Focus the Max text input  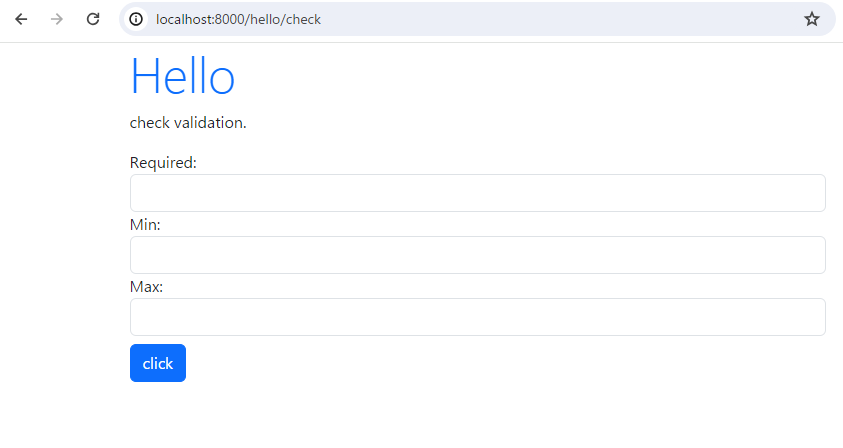tap(477, 317)
